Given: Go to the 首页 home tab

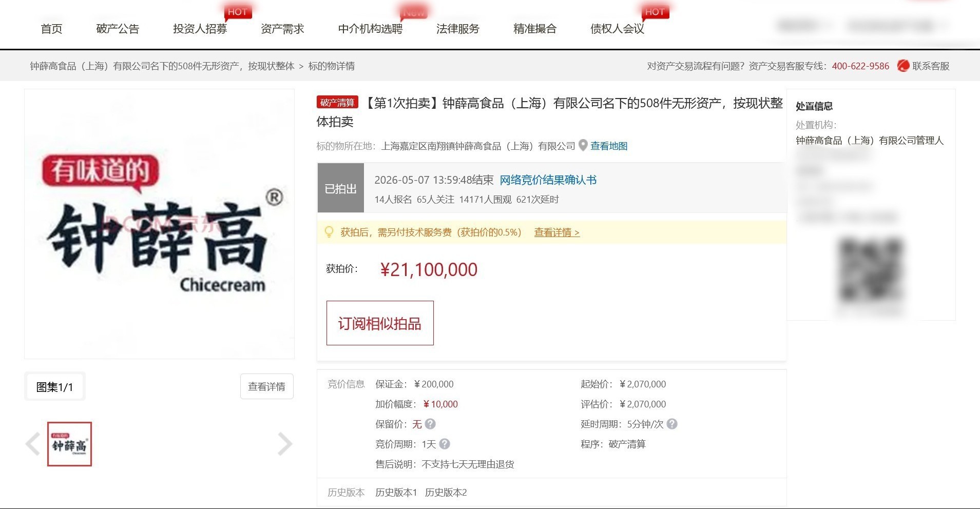Looking at the screenshot, I should (51, 29).
